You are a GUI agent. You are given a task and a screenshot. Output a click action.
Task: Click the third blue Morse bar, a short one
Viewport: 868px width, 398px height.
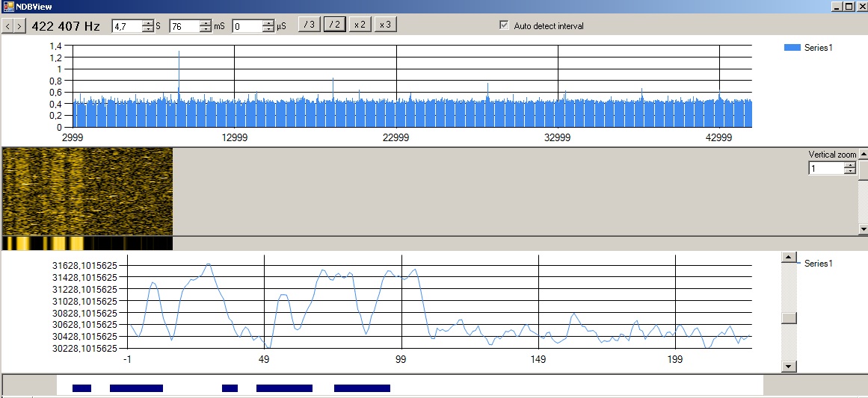pyautogui.click(x=230, y=388)
